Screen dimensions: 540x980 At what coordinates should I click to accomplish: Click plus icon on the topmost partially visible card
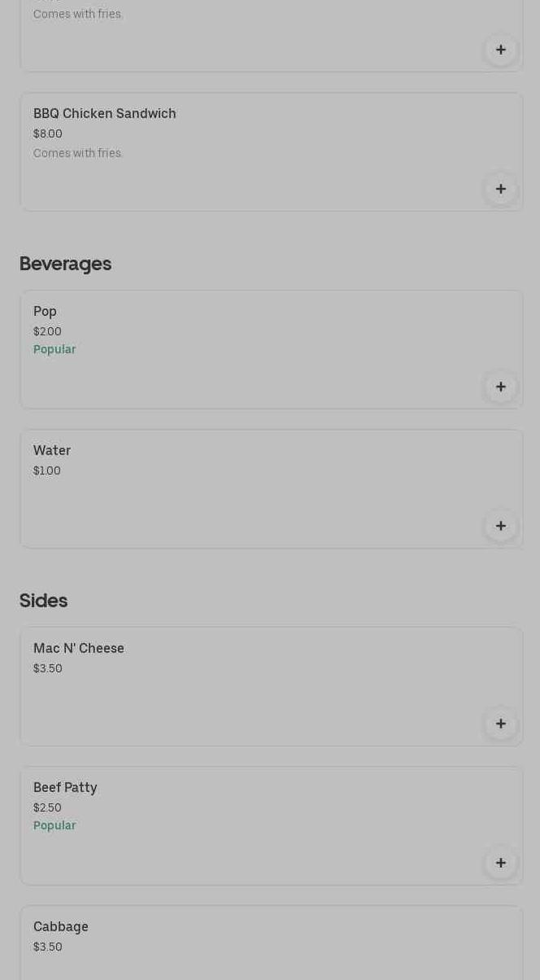tap(501, 50)
